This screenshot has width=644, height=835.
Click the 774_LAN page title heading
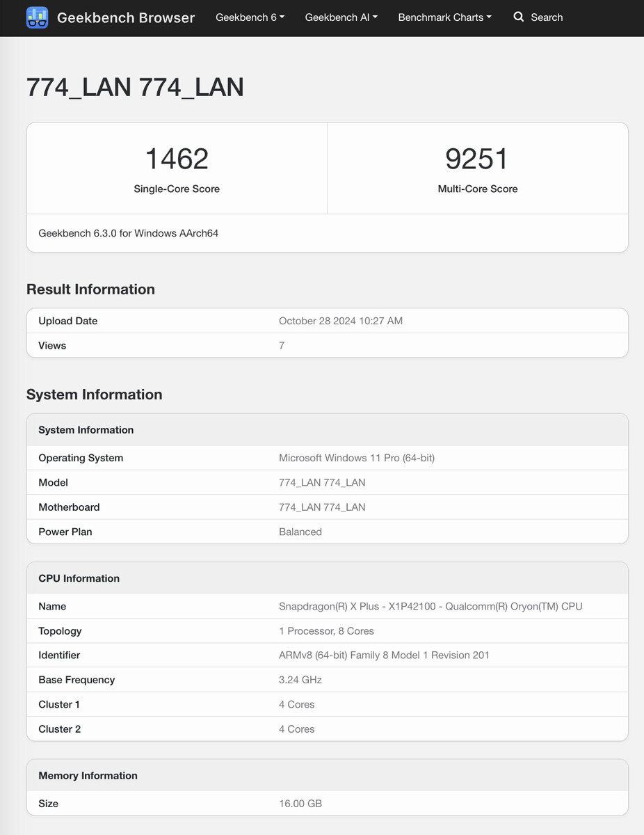[x=135, y=87]
